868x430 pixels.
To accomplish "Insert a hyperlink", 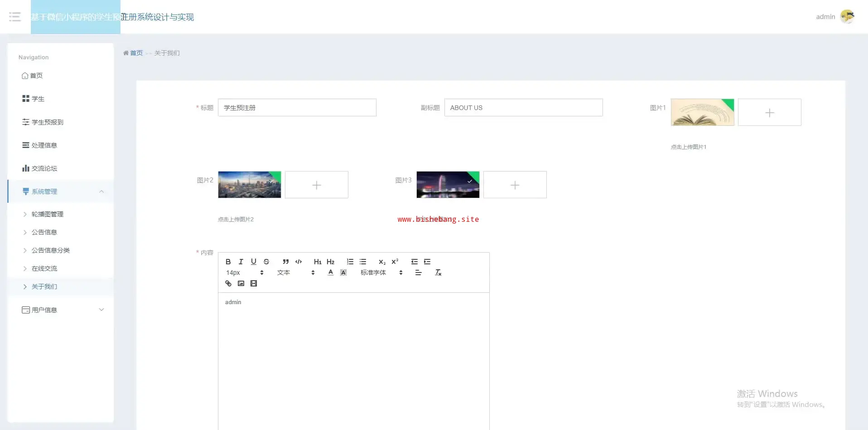I will point(228,283).
